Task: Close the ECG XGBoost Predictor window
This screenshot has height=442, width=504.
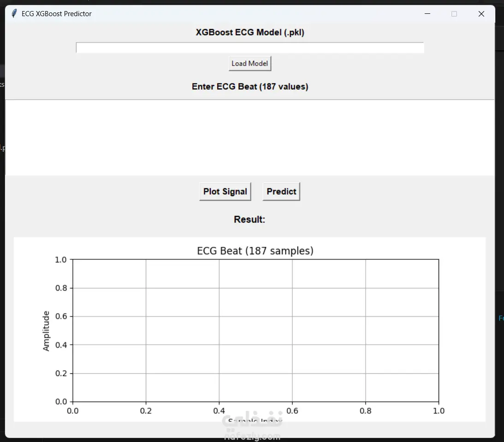Action: (x=481, y=13)
